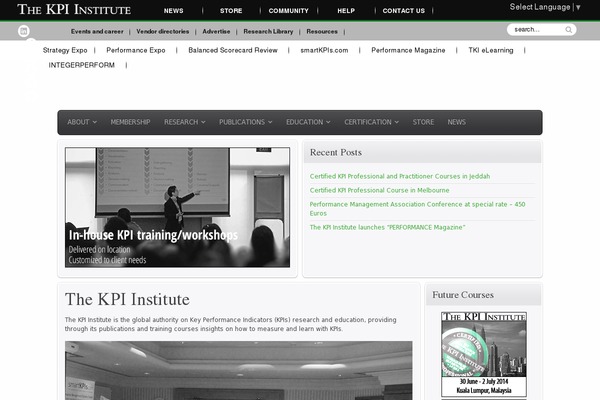Viewport: 600px width, 400px height.
Task: Expand the Publications menu chevron
Action: (270, 122)
